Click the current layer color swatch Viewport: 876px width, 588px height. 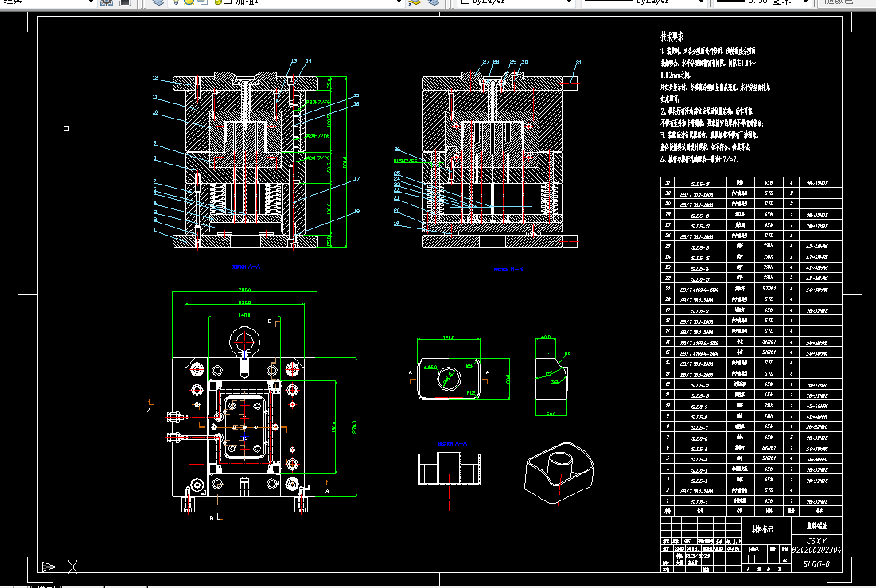click(228, 2)
